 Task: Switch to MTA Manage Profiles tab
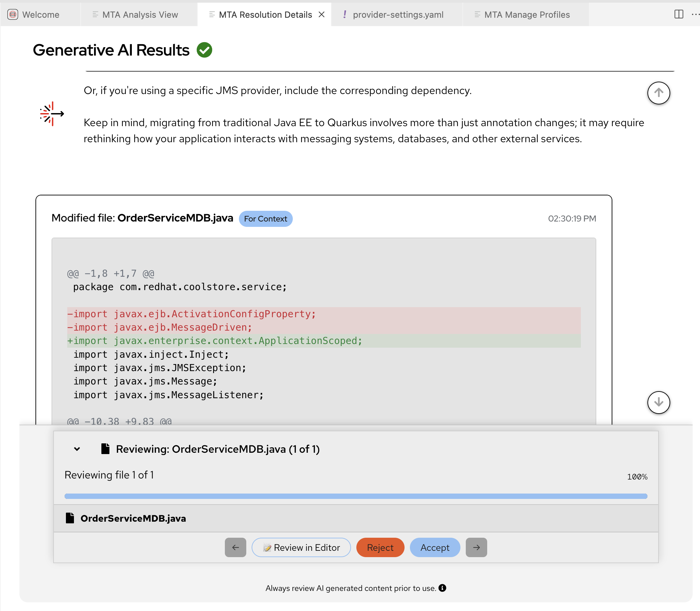(526, 15)
